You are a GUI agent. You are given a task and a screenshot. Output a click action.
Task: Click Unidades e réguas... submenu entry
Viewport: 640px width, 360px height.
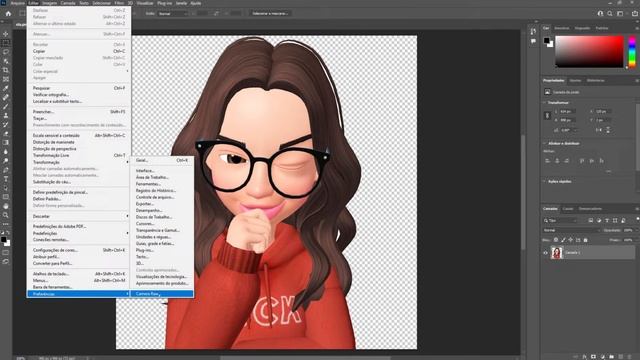162,237
